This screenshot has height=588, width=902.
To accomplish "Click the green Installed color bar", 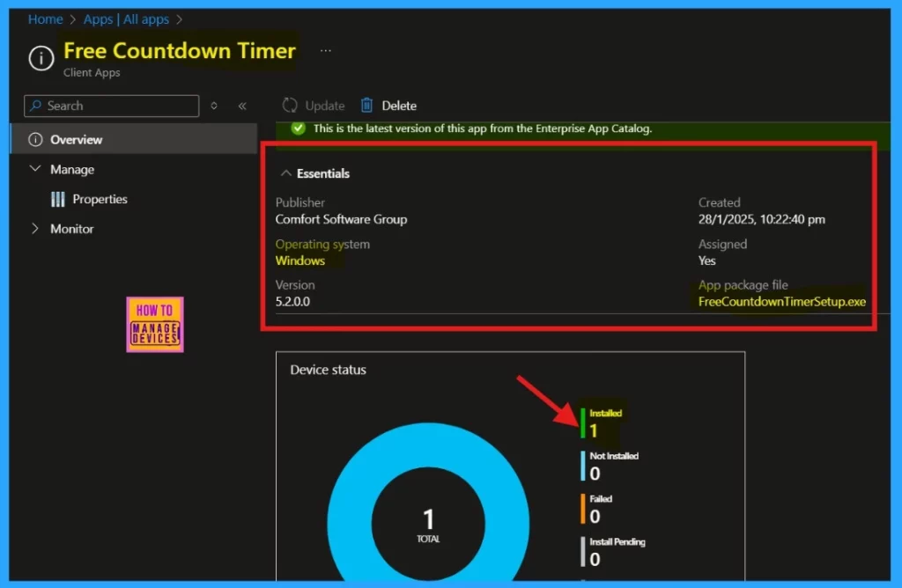I will pos(583,423).
